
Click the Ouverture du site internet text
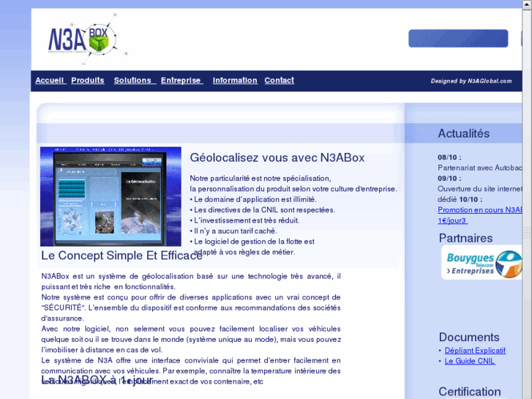(480, 189)
